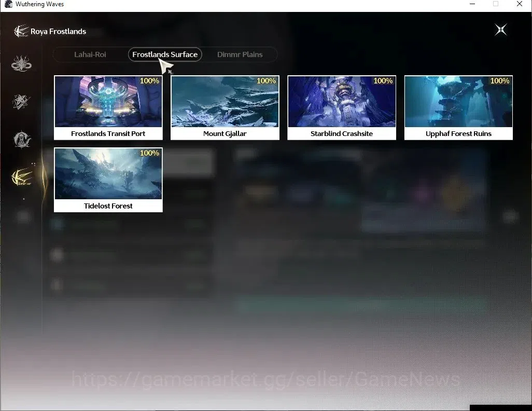Open the Frostlands Transit Port card
The height and width of the screenshot is (411, 532).
pos(108,107)
